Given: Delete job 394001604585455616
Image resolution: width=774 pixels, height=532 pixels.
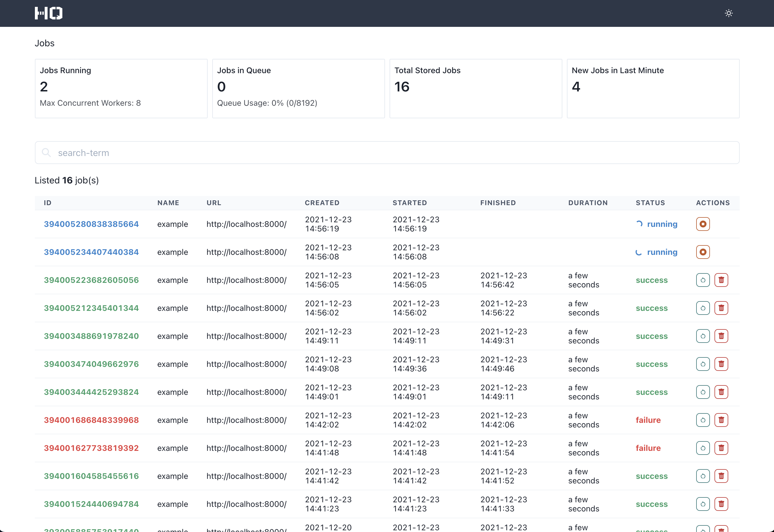Looking at the screenshot, I should coord(721,476).
